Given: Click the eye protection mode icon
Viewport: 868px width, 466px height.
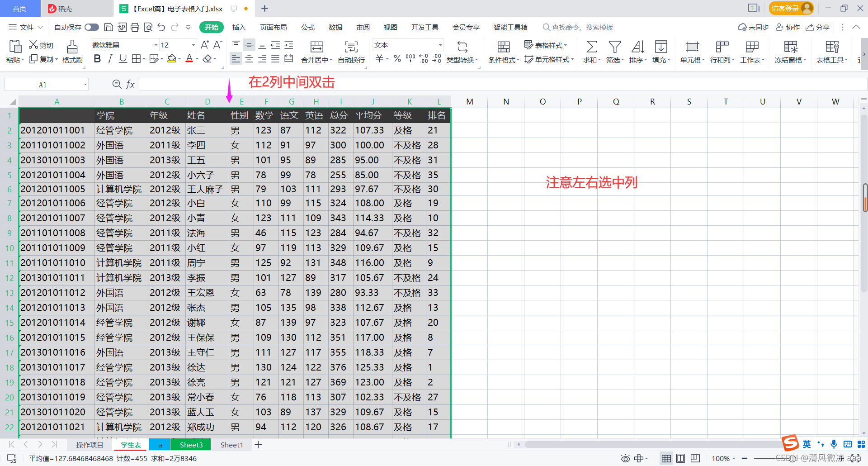Looking at the screenshot, I should point(625,458).
